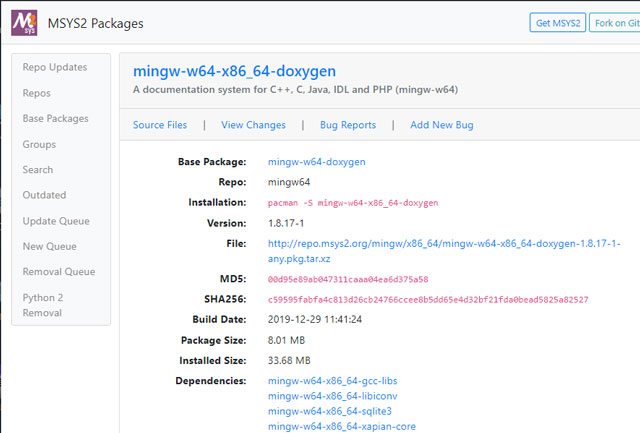Image resolution: width=640 pixels, height=433 pixels.
Task: Open base package mingw-w64-doxygen link
Action: click(x=316, y=162)
